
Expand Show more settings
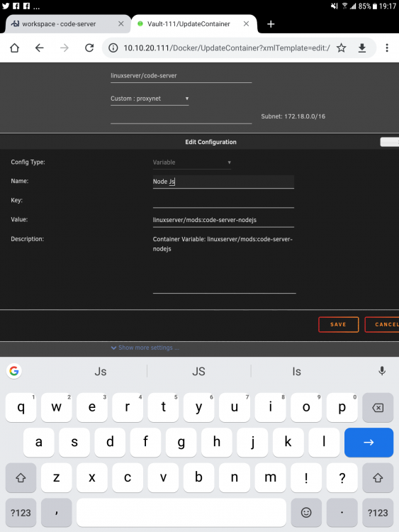(x=145, y=348)
